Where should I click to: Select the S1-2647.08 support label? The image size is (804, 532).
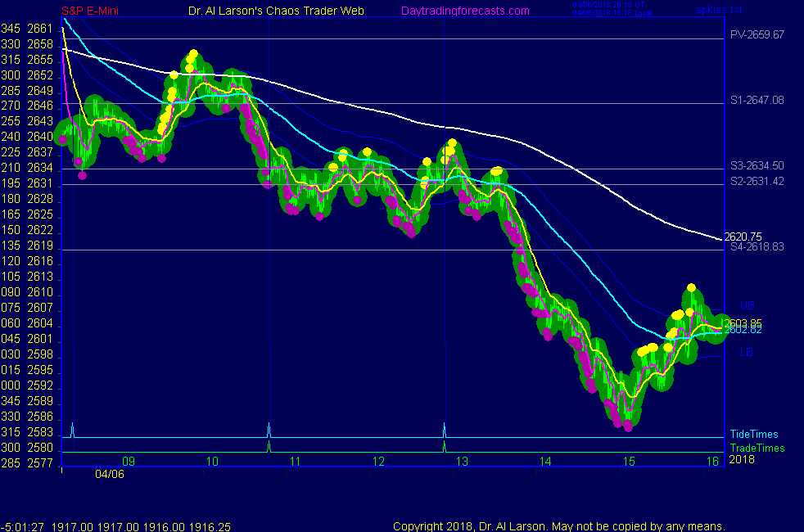[x=757, y=100]
